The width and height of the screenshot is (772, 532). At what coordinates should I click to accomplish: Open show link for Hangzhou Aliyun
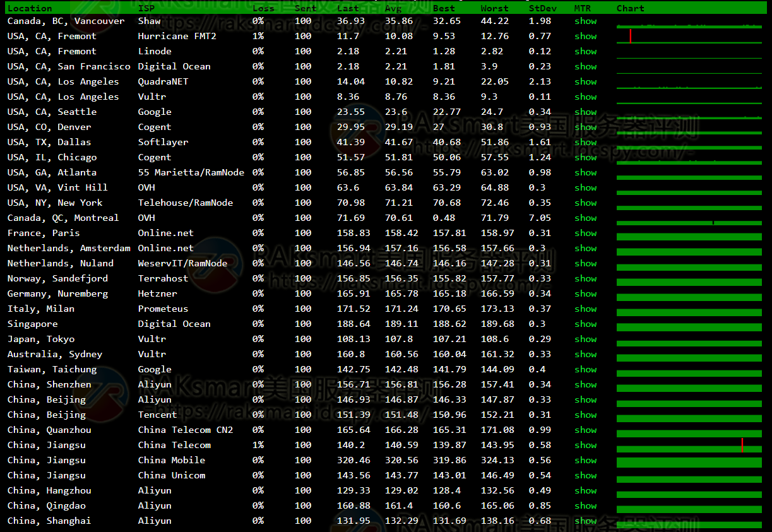pos(585,490)
